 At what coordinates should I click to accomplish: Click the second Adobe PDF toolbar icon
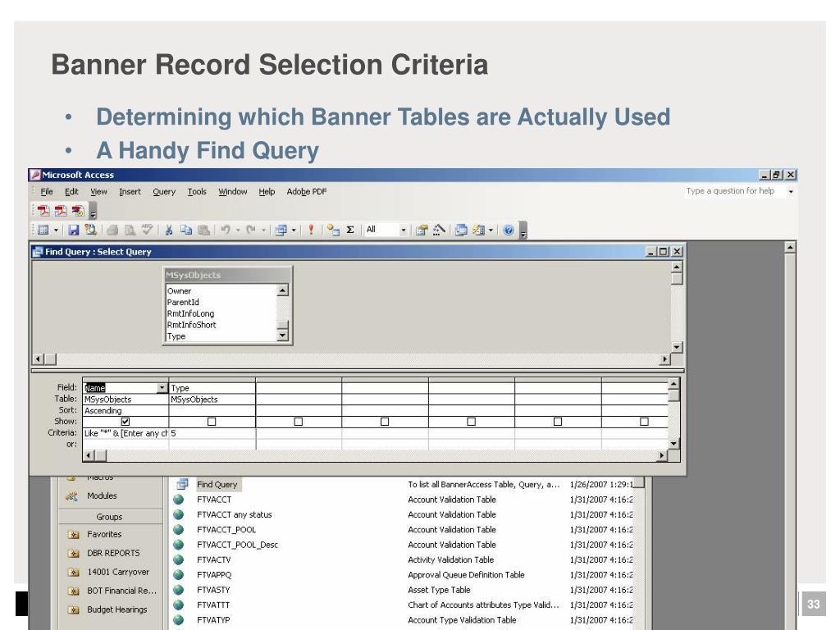61,211
